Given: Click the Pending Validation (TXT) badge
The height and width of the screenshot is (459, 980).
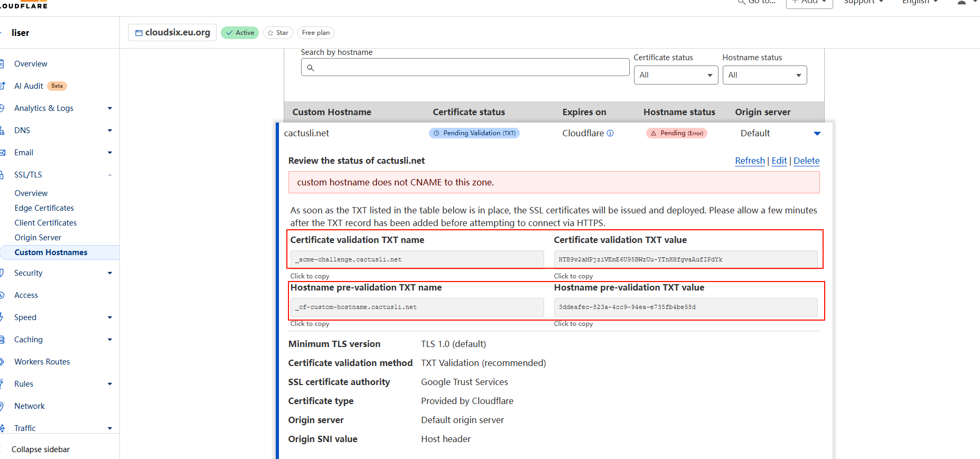Looking at the screenshot, I should click(x=474, y=133).
